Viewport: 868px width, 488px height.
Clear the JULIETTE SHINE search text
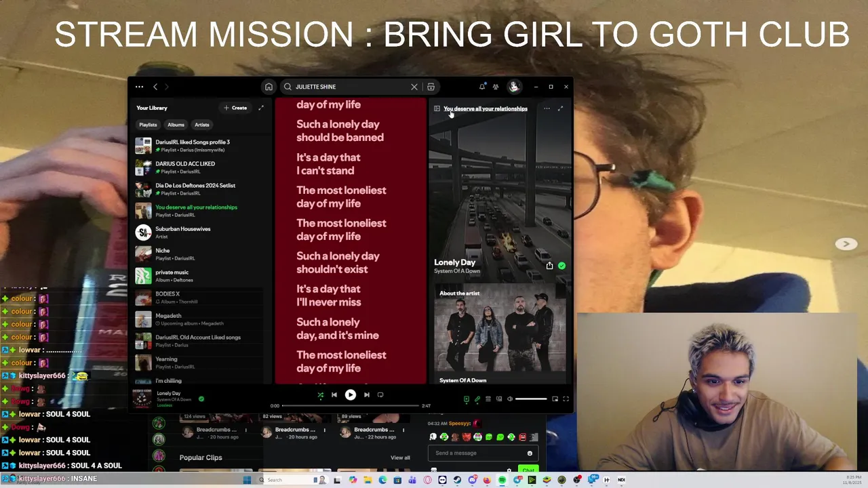pos(414,87)
